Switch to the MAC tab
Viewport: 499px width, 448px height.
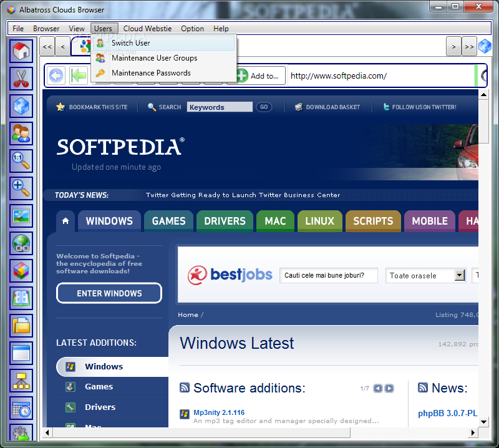(275, 221)
